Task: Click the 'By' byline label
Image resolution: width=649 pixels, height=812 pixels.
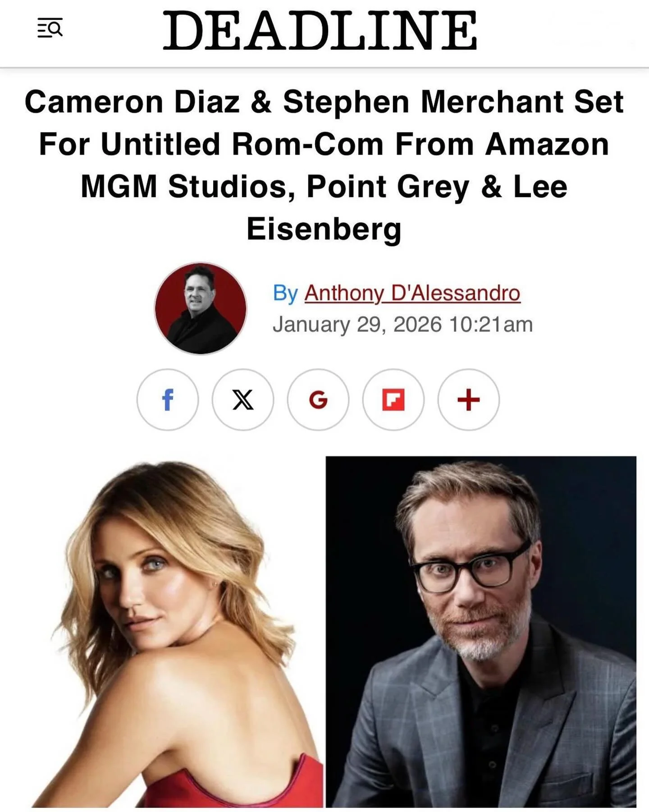Action: (285, 293)
